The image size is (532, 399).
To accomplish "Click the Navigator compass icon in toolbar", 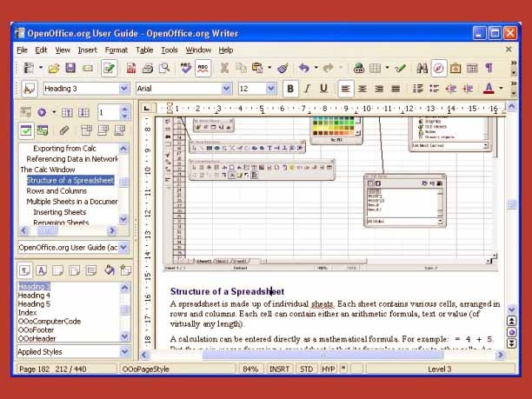I will point(440,68).
